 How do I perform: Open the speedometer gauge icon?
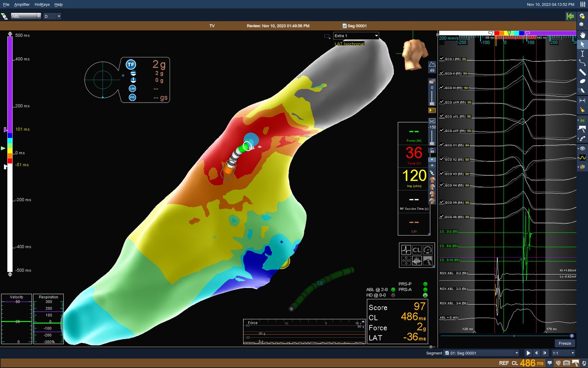428,249
